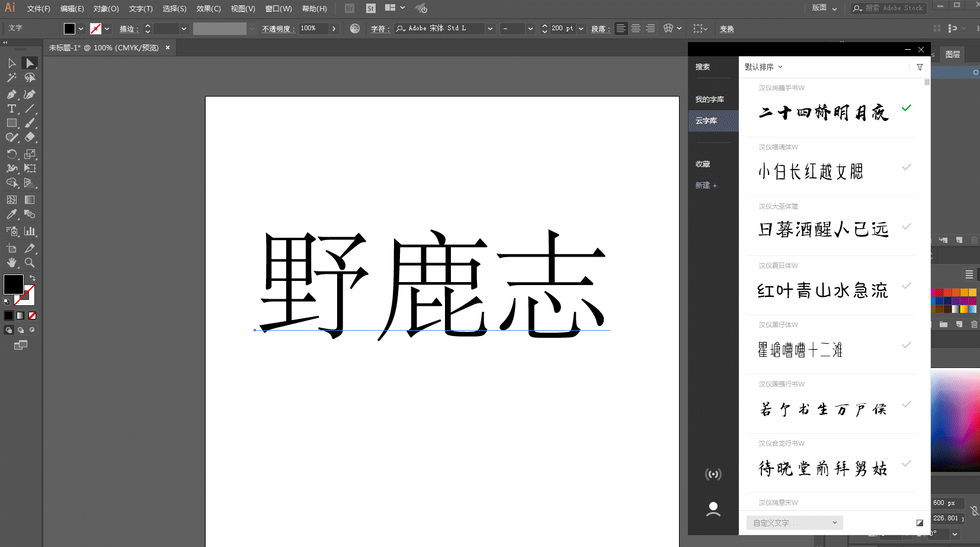Expand the font size 200 pt dropdown
980x547 pixels.
[x=581, y=28]
